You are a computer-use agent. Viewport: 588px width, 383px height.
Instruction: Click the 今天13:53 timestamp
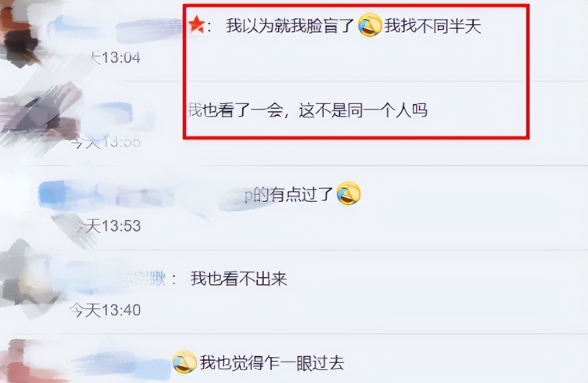pyautogui.click(x=105, y=226)
